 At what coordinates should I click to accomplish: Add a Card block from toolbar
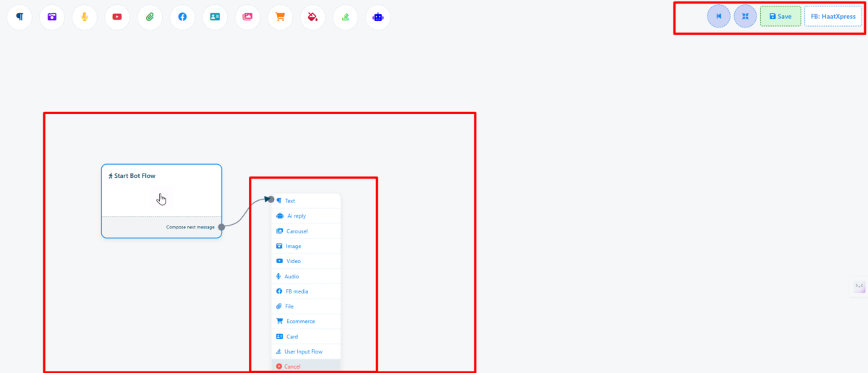click(215, 17)
